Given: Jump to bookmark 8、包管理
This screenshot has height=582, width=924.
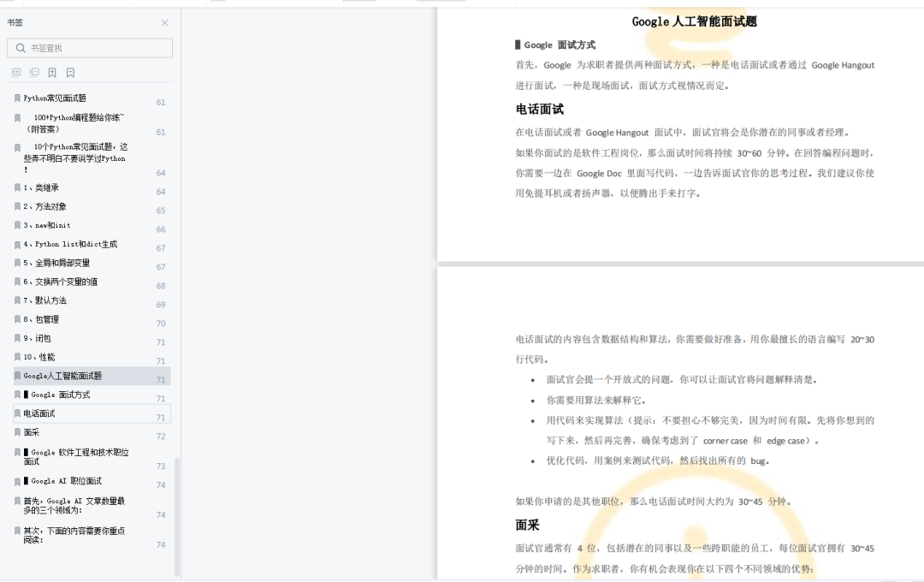Looking at the screenshot, I should pyautogui.click(x=41, y=319).
